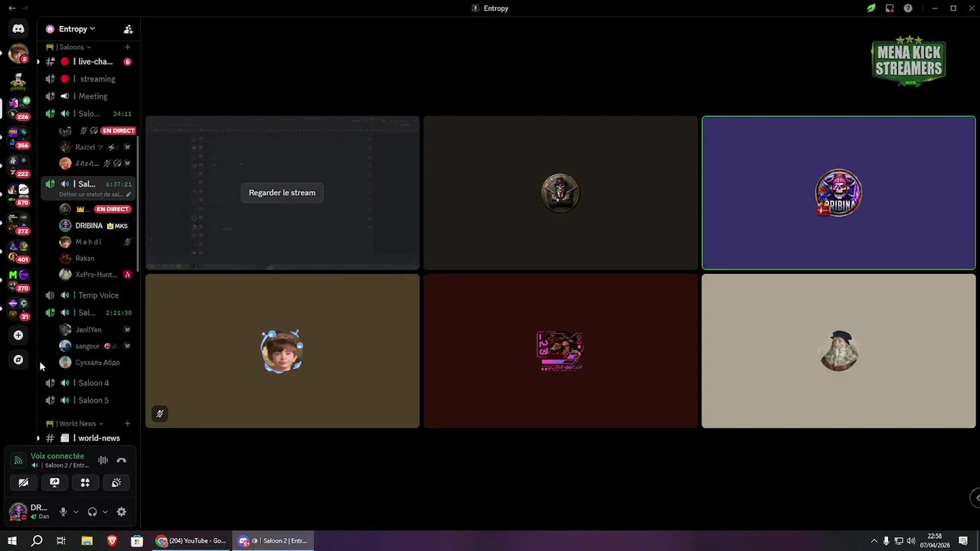This screenshot has width=980, height=551.
Task: Open the world-news channel
Action: pyautogui.click(x=88, y=439)
